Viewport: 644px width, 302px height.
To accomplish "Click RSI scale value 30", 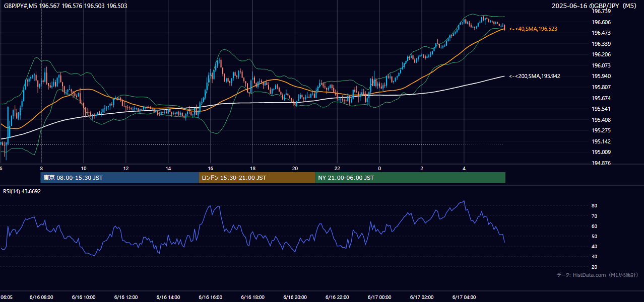I will coord(595,257).
